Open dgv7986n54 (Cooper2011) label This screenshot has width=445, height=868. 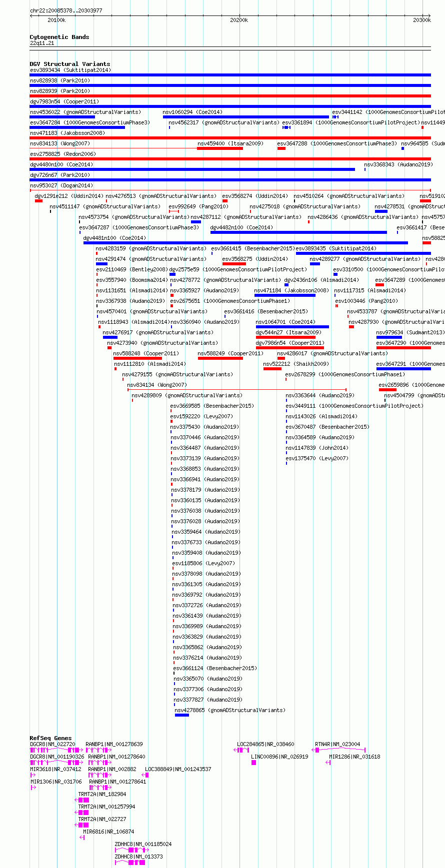click(x=290, y=343)
